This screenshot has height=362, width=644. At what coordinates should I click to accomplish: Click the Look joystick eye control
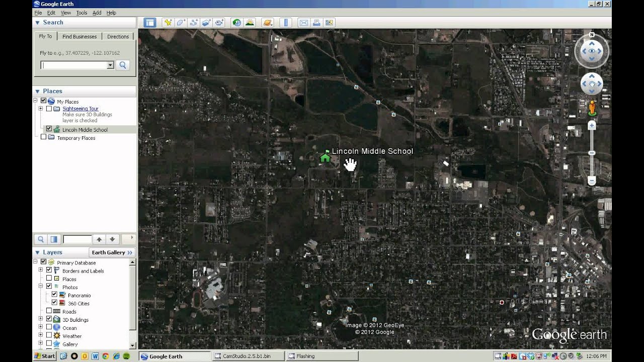click(592, 51)
